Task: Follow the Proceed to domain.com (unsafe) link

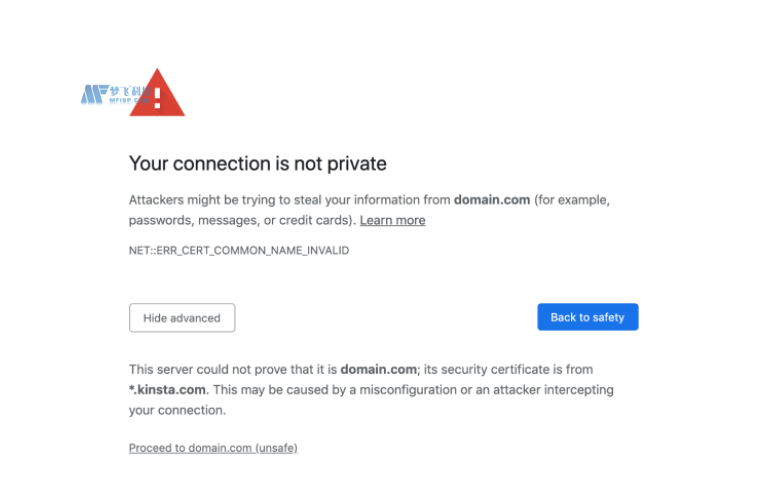Action: [x=213, y=448]
